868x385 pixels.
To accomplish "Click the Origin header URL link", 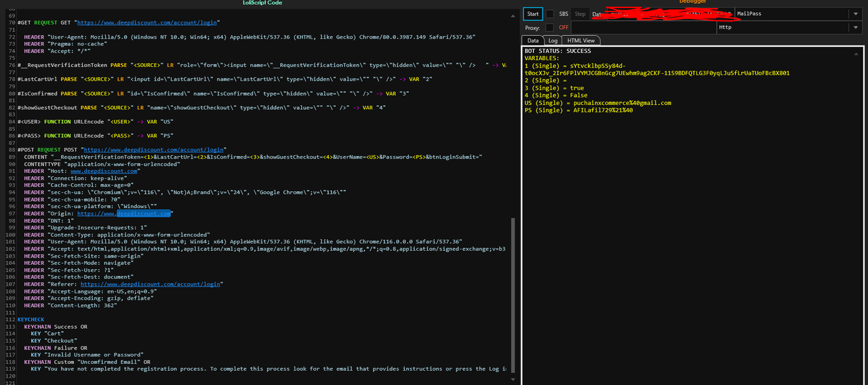I will pyautogui.click(x=124, y=213).
